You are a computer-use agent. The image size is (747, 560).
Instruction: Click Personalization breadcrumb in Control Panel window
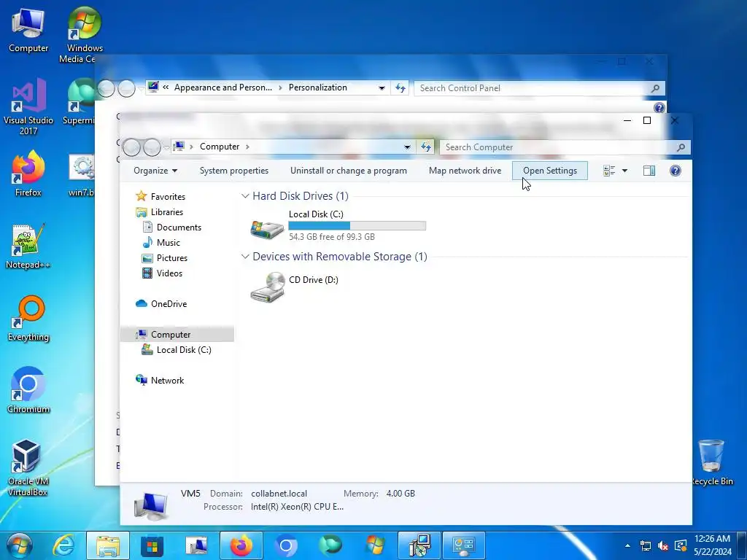tap(318, 87)
